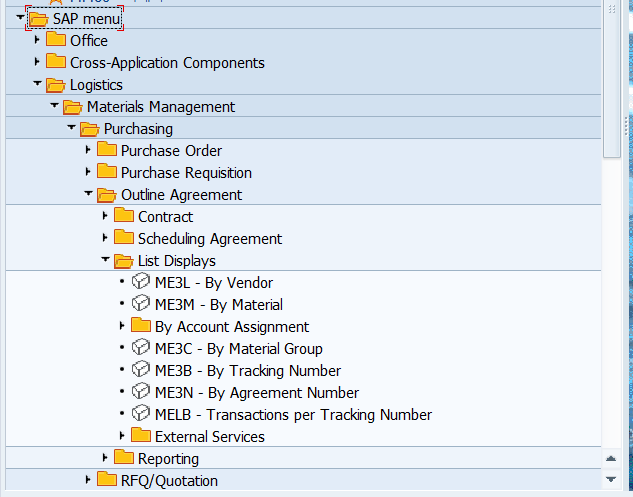Select the Outline Agreement entry
633x497 pixels.
pyautogui.click(x=181, y=195)
